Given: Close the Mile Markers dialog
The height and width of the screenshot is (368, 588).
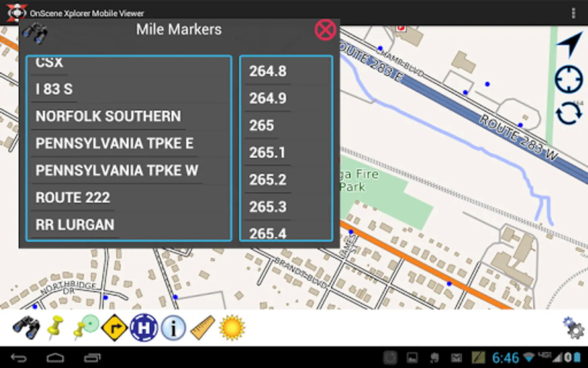Looking at the screenshot, I should click(325, 30).
